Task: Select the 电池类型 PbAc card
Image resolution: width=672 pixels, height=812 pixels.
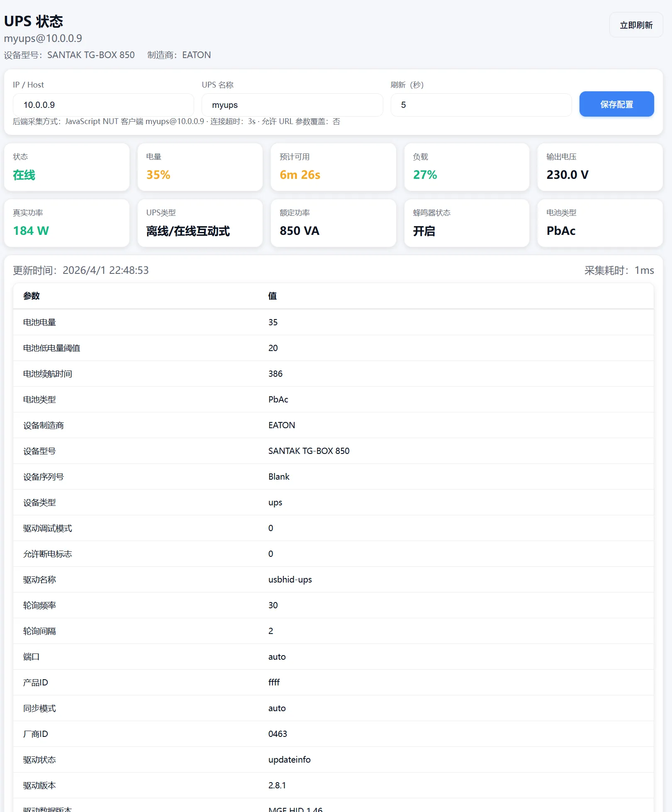Action: tap(599, 223)
